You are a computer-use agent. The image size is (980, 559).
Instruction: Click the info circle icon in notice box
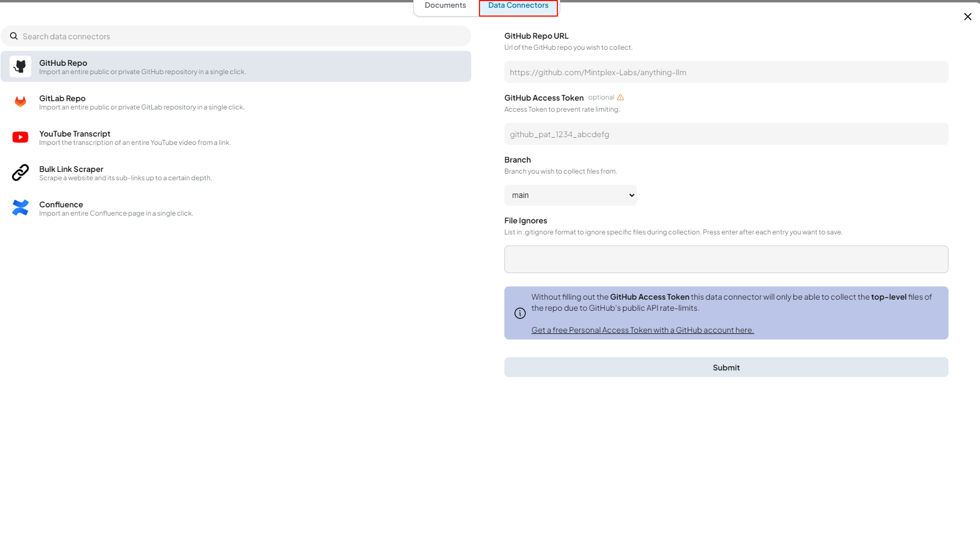click(x=520, y=313)
